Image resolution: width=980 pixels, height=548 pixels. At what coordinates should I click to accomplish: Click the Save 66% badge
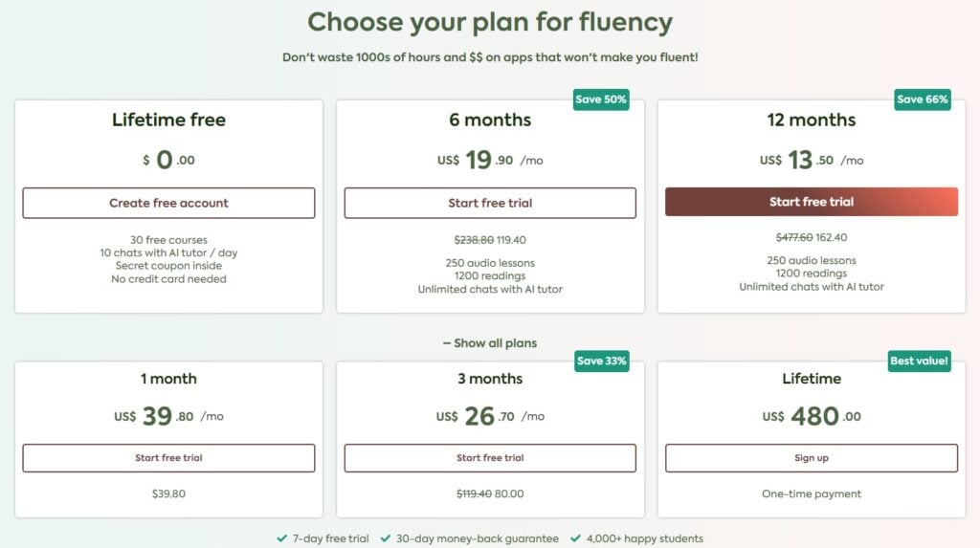pyautogui.click(x=923, y=99)
